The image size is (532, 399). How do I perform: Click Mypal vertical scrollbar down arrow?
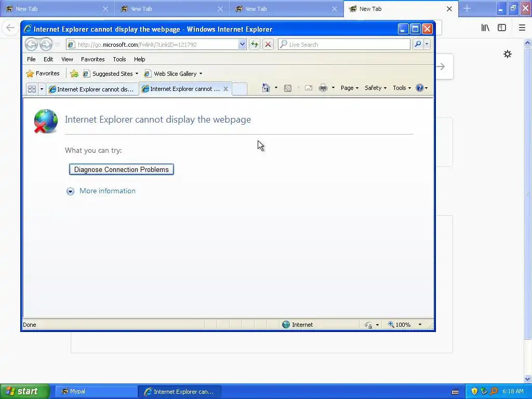527,378
